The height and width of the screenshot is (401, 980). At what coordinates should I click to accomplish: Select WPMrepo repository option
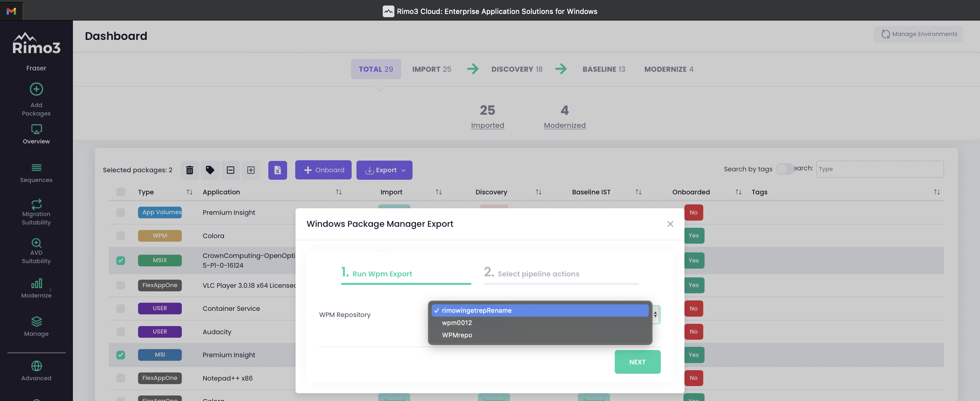click(x=457, y=335)
